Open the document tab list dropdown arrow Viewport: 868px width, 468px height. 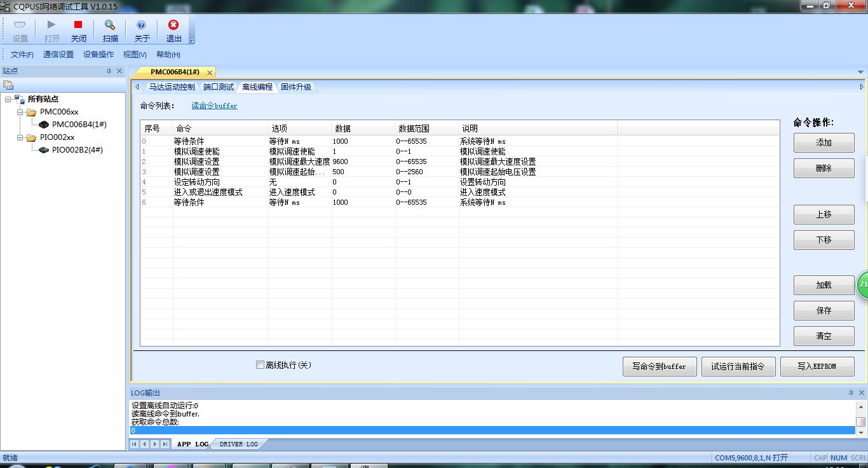[x=862, y=72]
